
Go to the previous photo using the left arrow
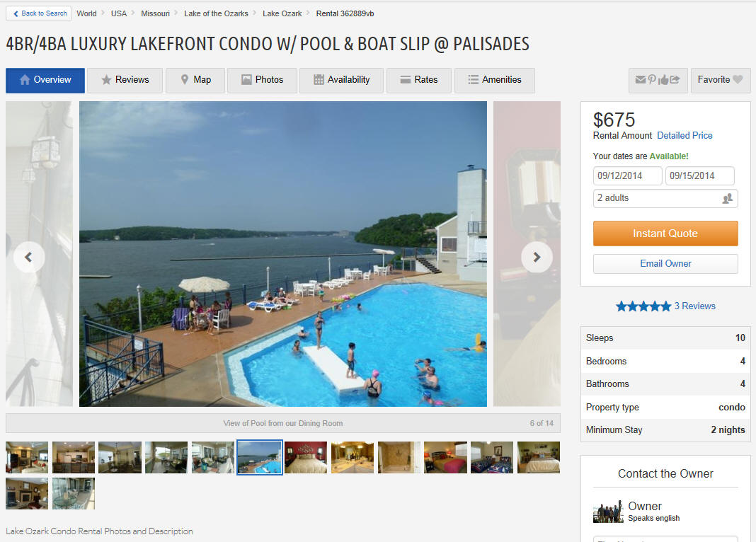pos(29,258)
